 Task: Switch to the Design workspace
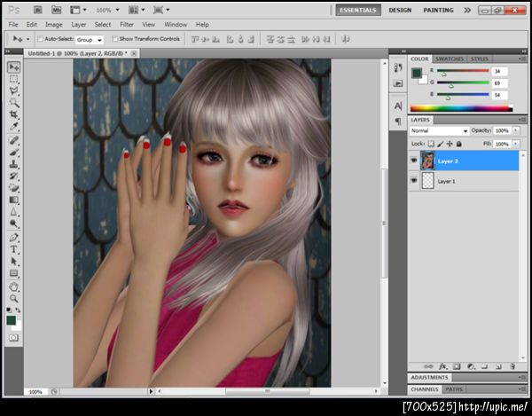tap(400, 10)
